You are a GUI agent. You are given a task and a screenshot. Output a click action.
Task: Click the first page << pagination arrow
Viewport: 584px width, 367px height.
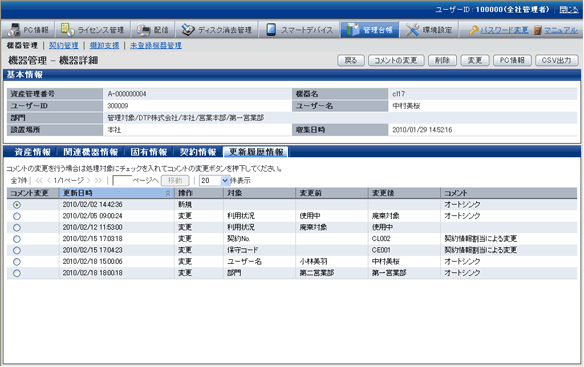click(39, 181)
